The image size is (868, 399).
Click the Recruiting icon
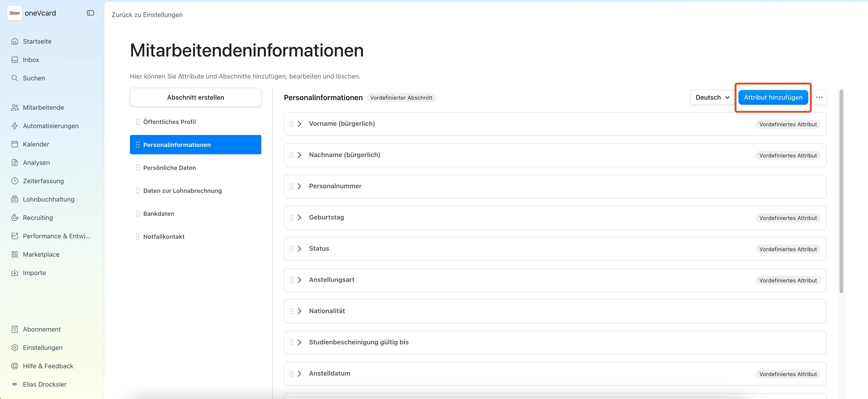click(x=14, y=218)
